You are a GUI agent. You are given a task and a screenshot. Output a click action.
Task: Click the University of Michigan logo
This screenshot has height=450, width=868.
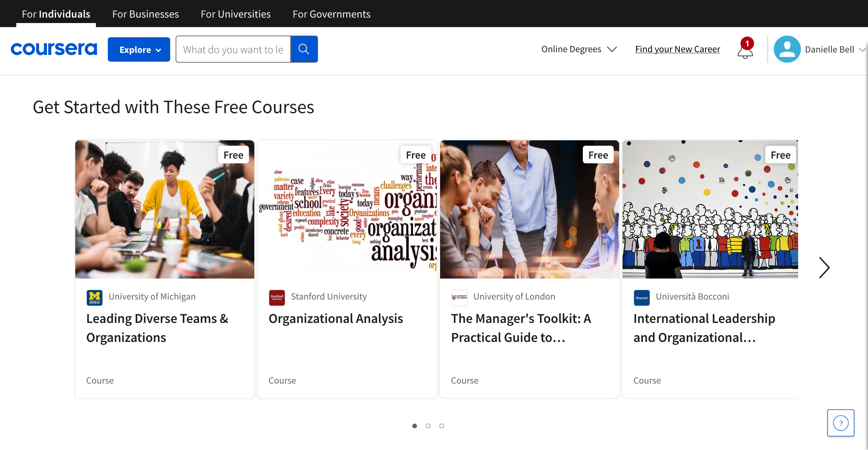coord(95,298)
